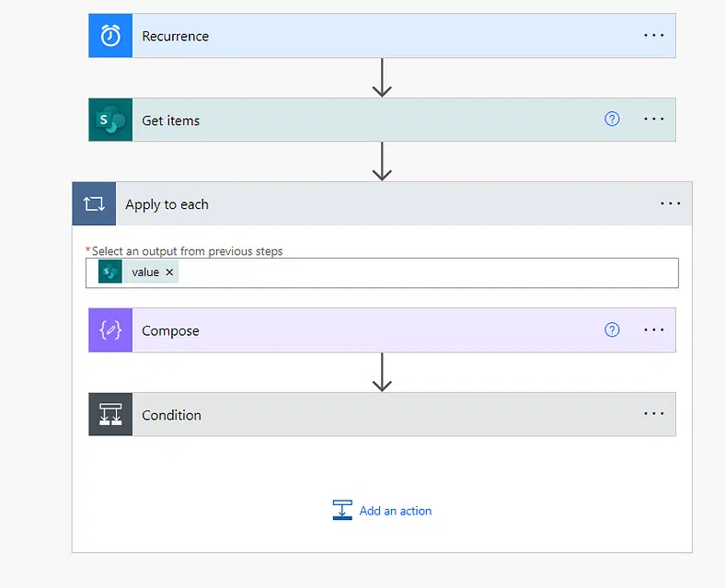Screen dimensions: 725x588
Task: Open the Recurrence more options menu
Action: [654, 35]
